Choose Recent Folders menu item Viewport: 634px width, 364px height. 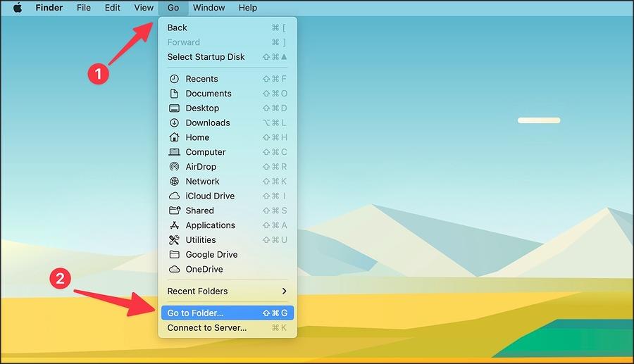pos(228,291)
